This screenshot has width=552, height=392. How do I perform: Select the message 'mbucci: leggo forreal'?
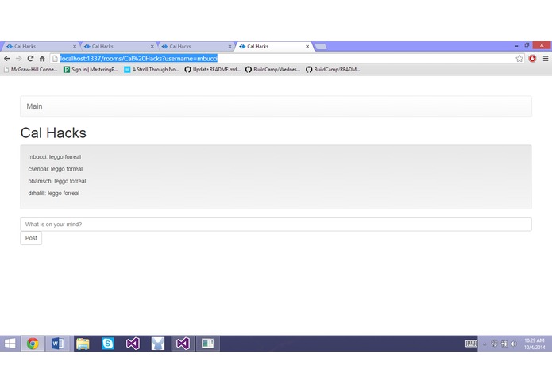pyautogui.click(x=55, y=157)
